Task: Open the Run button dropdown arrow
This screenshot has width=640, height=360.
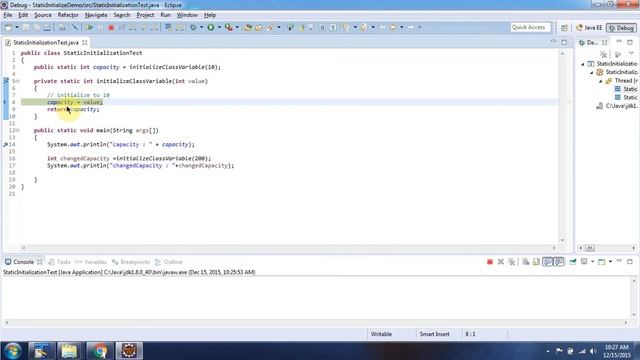Action: click(x=219, y=27)
